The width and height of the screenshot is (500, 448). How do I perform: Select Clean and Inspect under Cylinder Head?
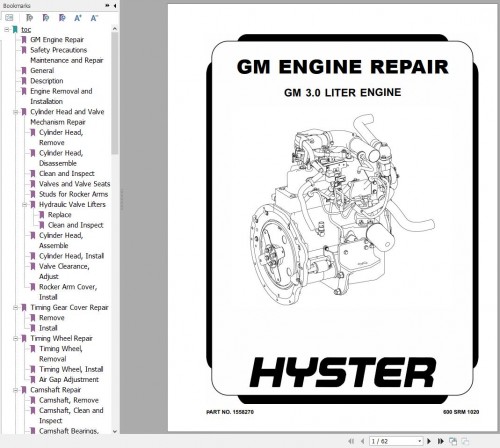coord(67,174)
